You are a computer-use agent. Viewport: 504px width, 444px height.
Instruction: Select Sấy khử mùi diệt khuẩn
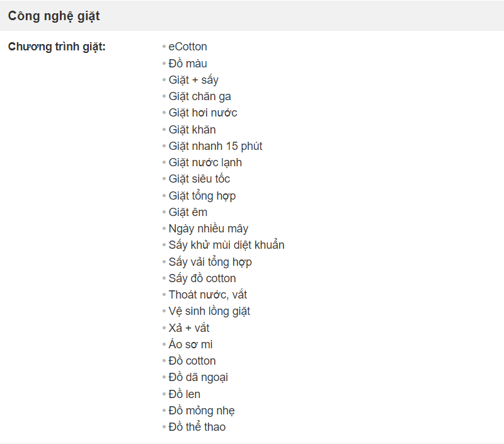pos(226,245)
